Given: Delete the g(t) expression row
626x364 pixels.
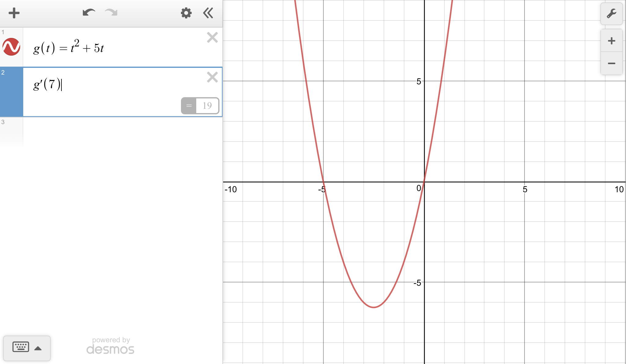Looking at the screenshot, I should click(212, 38).
